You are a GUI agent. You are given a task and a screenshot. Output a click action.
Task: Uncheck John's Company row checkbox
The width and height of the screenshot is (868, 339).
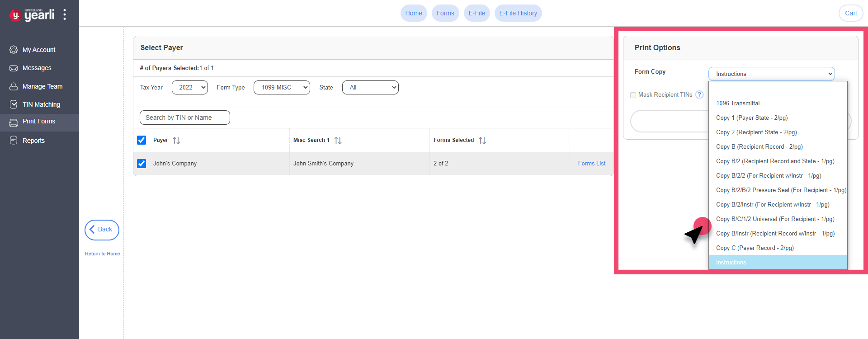click(142, 164)
